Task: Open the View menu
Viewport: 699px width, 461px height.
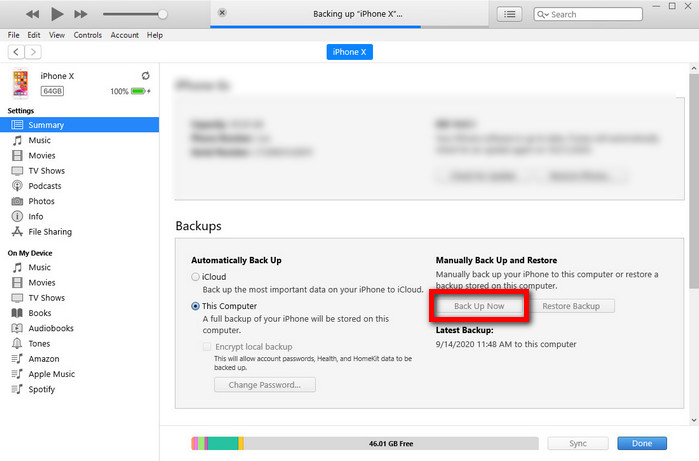Action: [x=57, y=35]
